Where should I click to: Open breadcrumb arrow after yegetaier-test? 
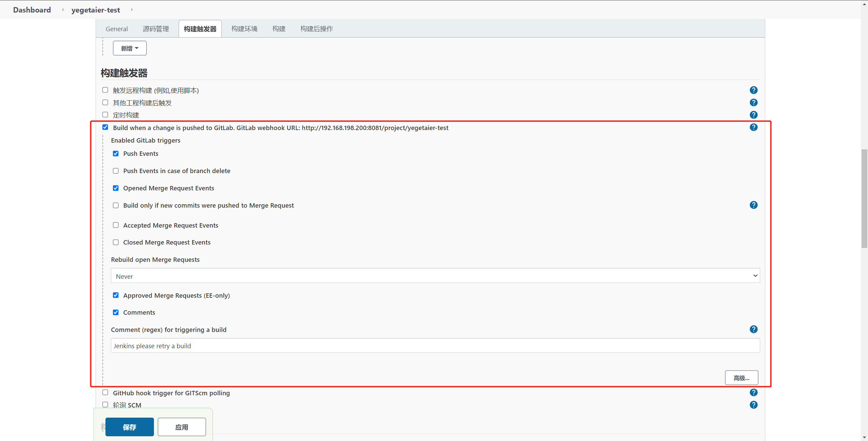132,10
